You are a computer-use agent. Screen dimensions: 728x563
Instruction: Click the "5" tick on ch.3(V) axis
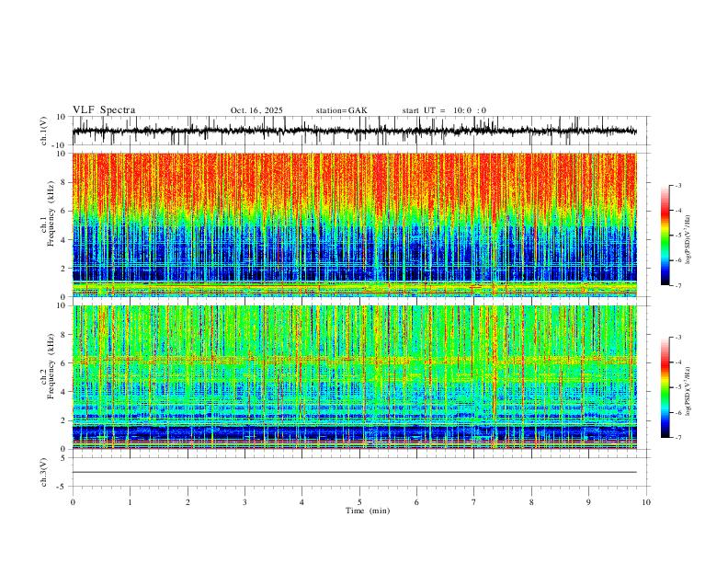point(63,458)
